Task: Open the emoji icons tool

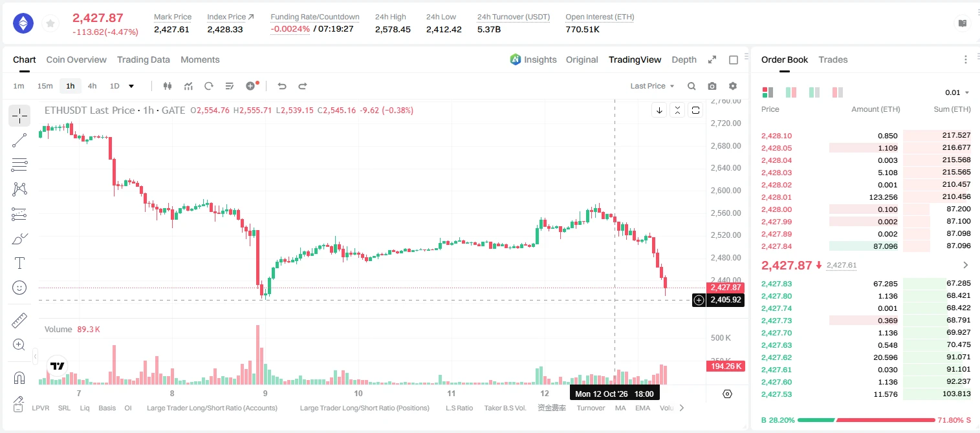Action: (19, 288)
